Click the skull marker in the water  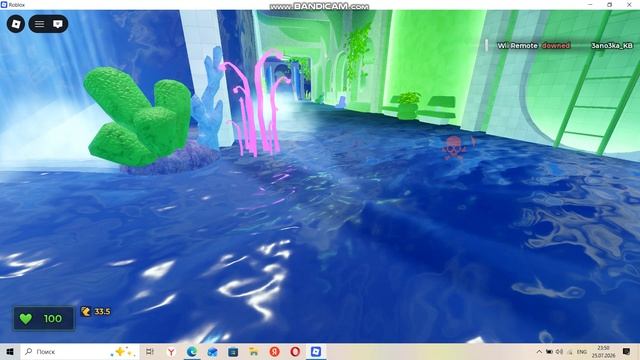453,147
